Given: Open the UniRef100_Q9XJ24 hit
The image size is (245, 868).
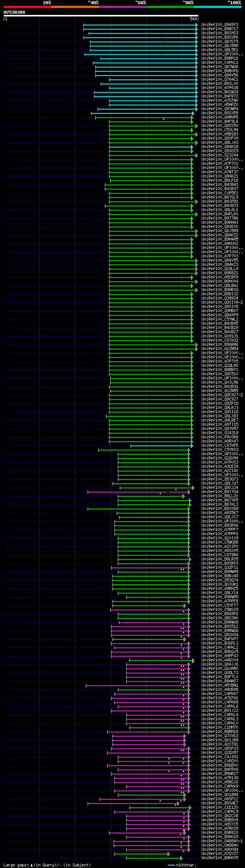Looking at the screenshot, I should (220, 487).
